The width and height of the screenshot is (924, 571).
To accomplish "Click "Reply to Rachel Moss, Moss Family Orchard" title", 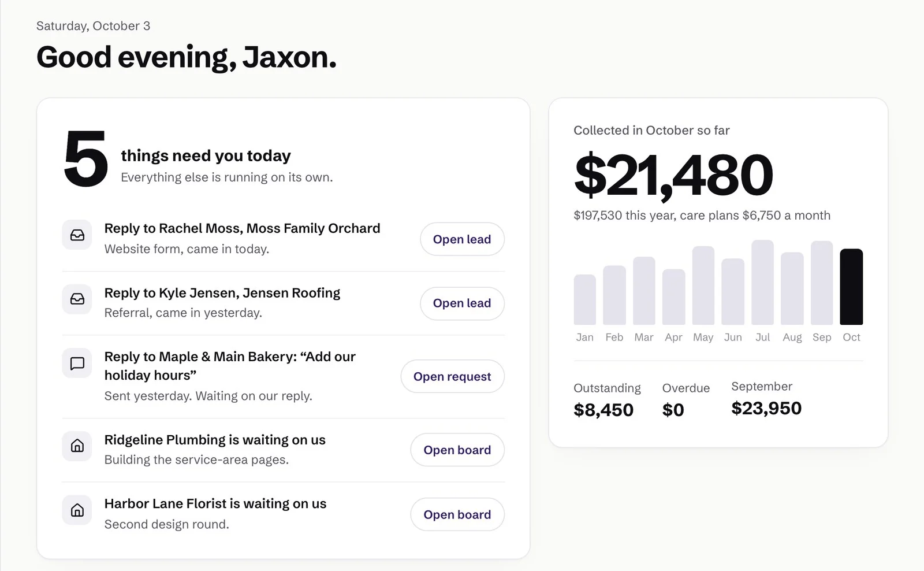I will (242, 228).
